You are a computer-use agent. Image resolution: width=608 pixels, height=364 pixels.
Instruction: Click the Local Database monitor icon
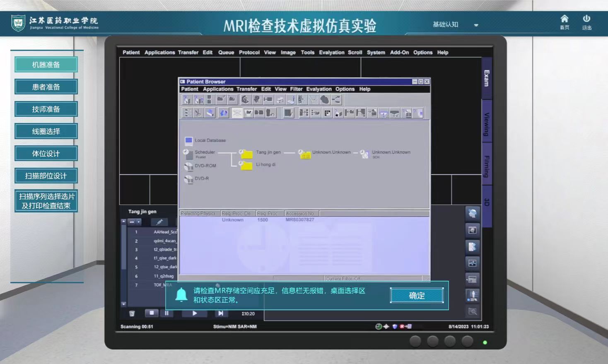189,141
